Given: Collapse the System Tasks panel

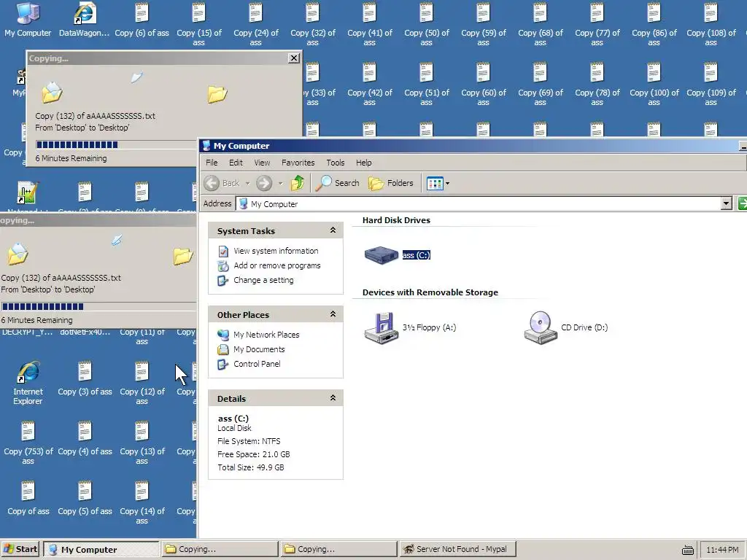Looking at the screenshot, I should [x=333, y=230].
